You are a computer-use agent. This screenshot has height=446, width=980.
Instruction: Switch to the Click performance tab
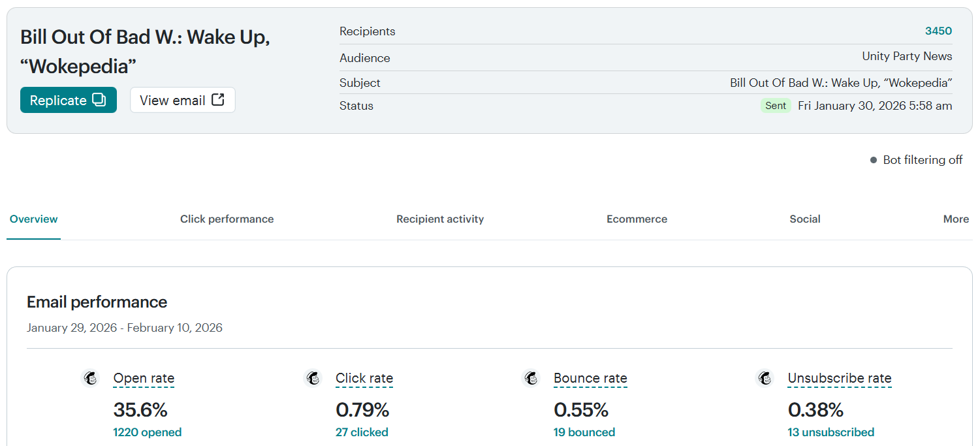point(227,219)
